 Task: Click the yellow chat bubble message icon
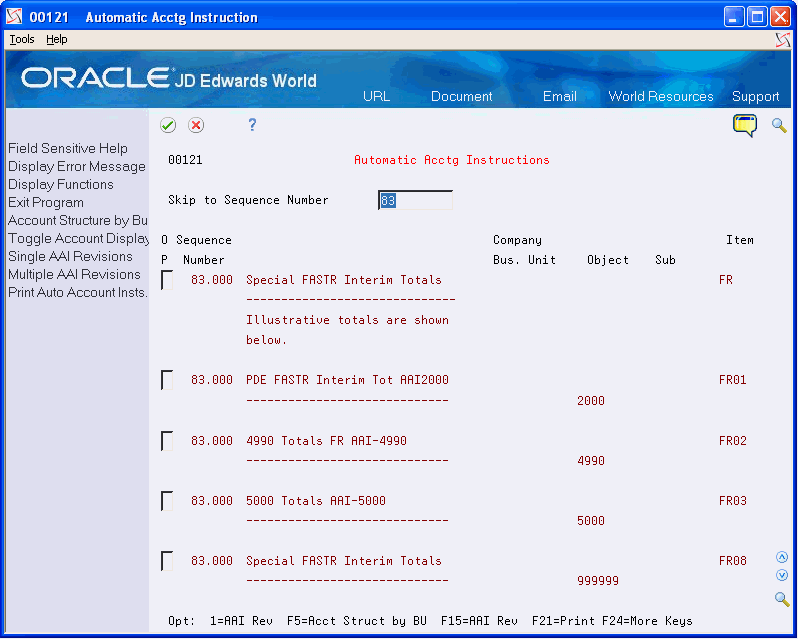(x=745, y=126)
